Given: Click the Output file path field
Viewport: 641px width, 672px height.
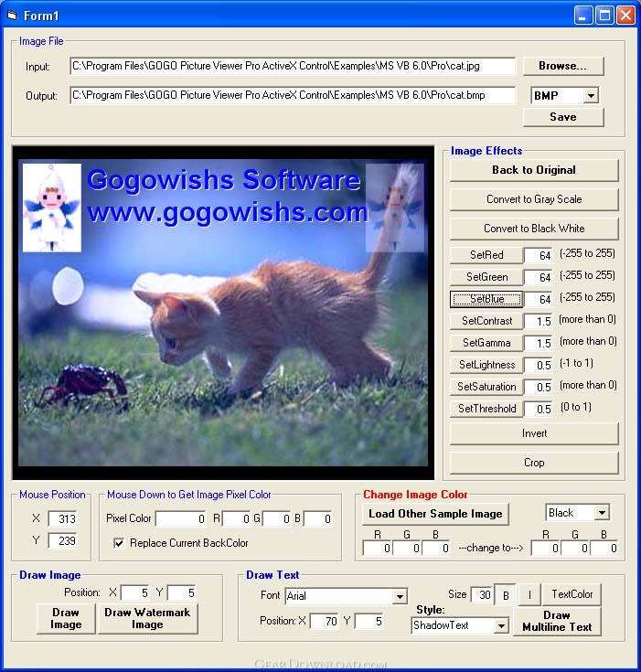Looking at the screenshot, I should point(293,95).
